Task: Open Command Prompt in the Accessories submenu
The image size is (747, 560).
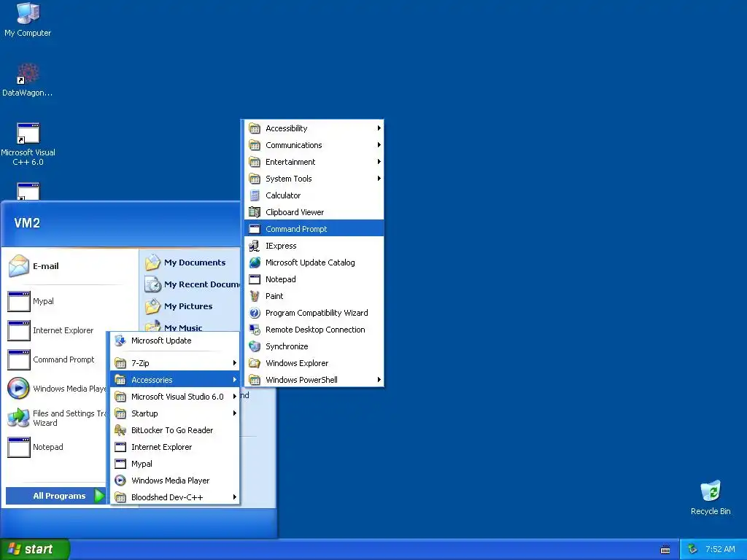Action: (314, 228)
